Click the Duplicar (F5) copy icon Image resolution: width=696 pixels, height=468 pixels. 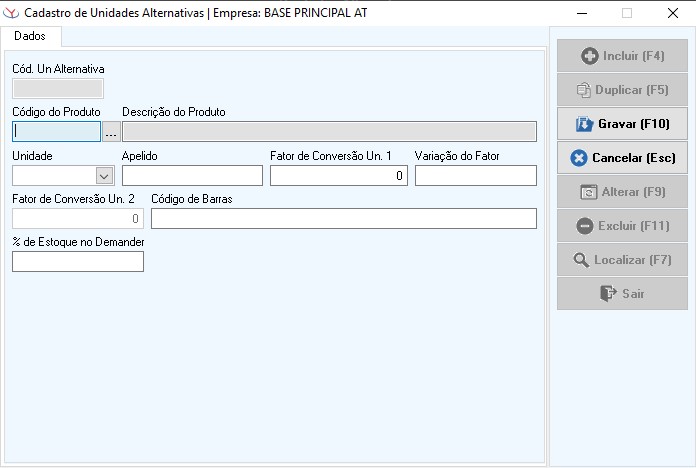pos(584,90)
